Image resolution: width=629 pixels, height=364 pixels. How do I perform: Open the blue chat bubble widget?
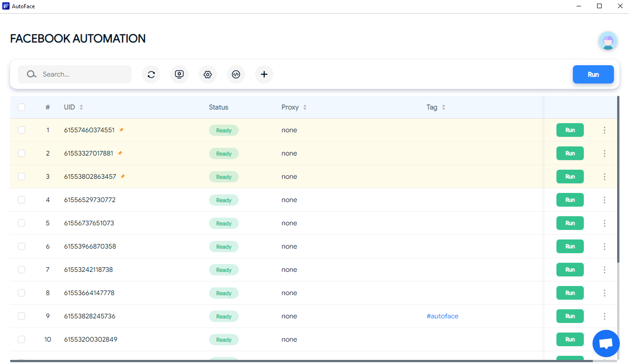click(x=606, y=343)
